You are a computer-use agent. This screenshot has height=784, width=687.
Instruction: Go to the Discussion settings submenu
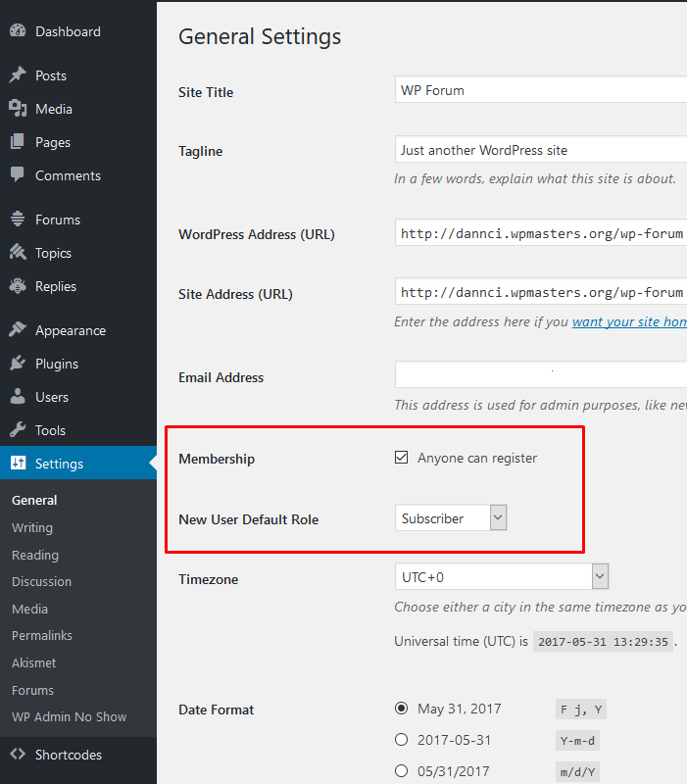[x=41, y=581]
